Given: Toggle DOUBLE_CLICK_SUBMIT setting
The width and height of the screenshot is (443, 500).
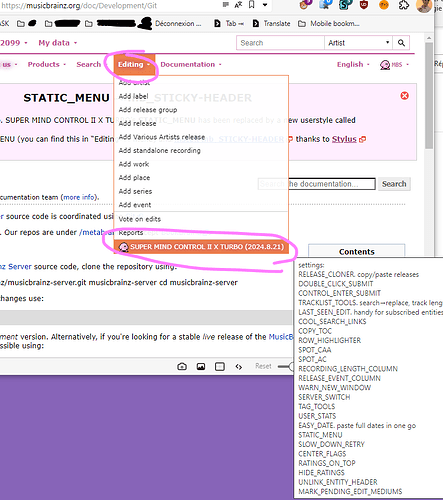Looking at the screenshot, I should [335, 284].
